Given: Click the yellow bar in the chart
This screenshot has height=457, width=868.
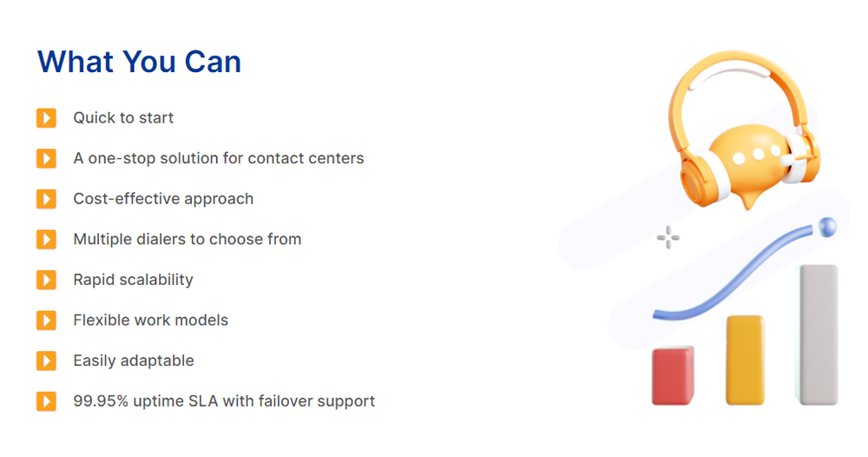Looking at the screenshot, I should [746, 360].
